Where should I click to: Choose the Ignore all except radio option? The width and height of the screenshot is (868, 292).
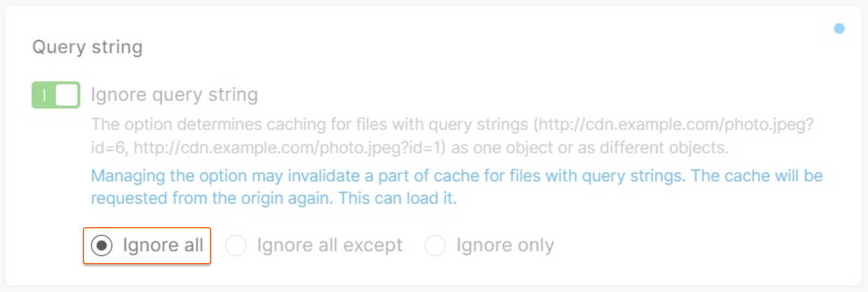[x=236, y=246]
